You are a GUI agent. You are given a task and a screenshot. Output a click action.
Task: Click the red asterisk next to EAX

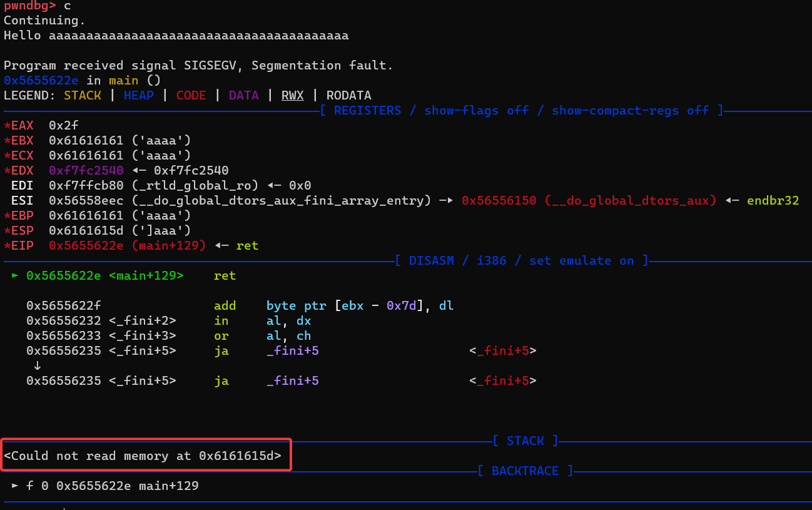coord(7,126)
